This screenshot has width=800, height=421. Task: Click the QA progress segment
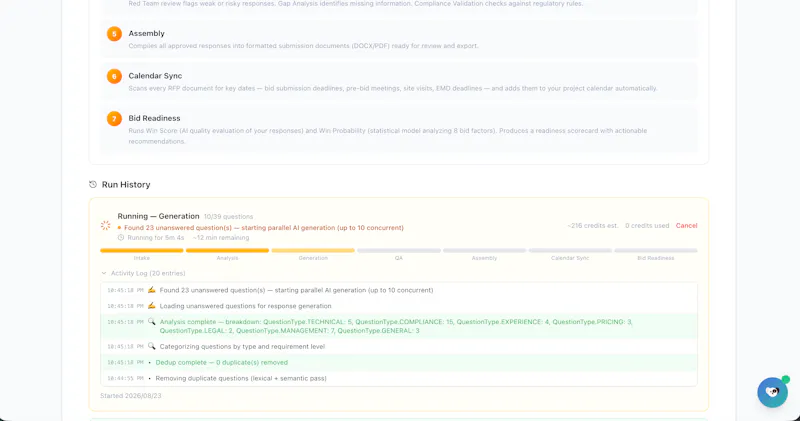[399, 251]
